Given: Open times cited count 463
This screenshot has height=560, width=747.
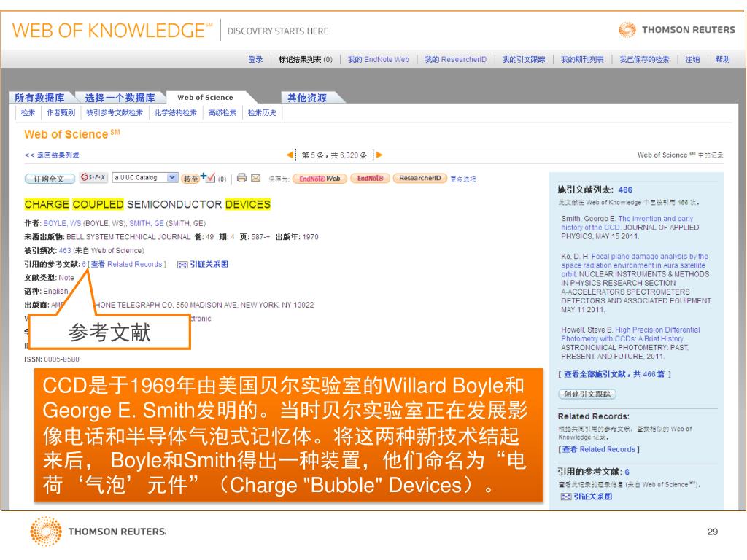Looking at the screenshot, I should tap(65, 251).
